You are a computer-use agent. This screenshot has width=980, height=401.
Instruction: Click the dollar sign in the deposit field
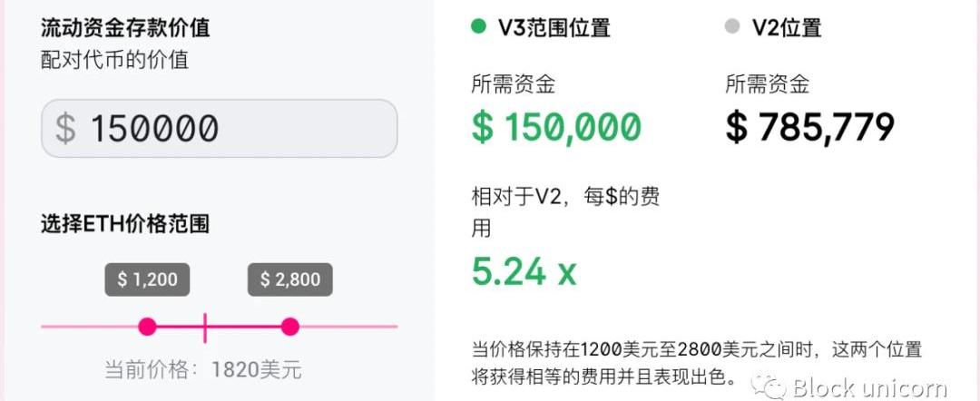65,129
